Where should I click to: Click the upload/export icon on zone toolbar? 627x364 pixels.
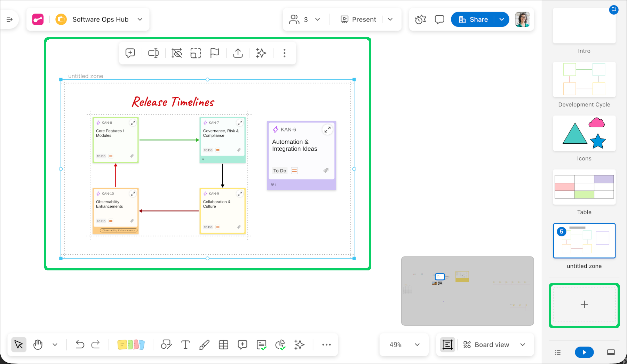coord(238,53)
